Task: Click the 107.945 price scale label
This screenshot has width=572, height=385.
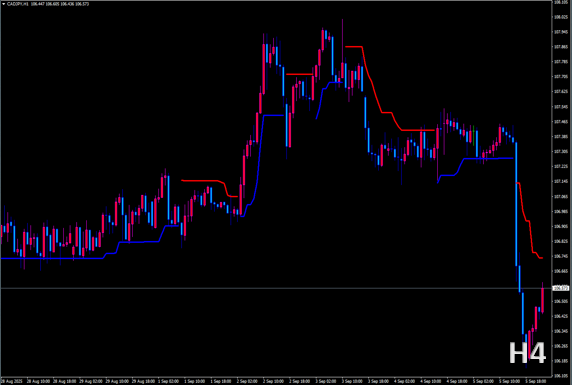Action: [x=561, y=32]
